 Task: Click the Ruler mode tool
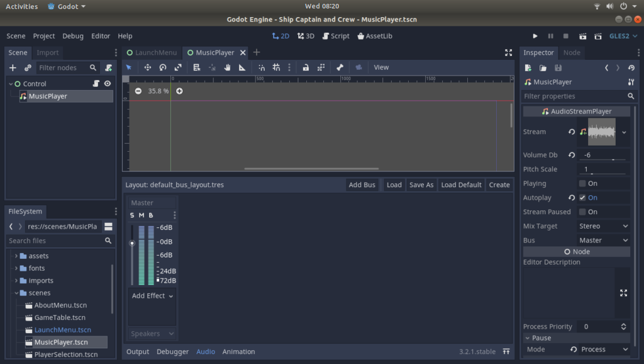[x=242, y=67]
